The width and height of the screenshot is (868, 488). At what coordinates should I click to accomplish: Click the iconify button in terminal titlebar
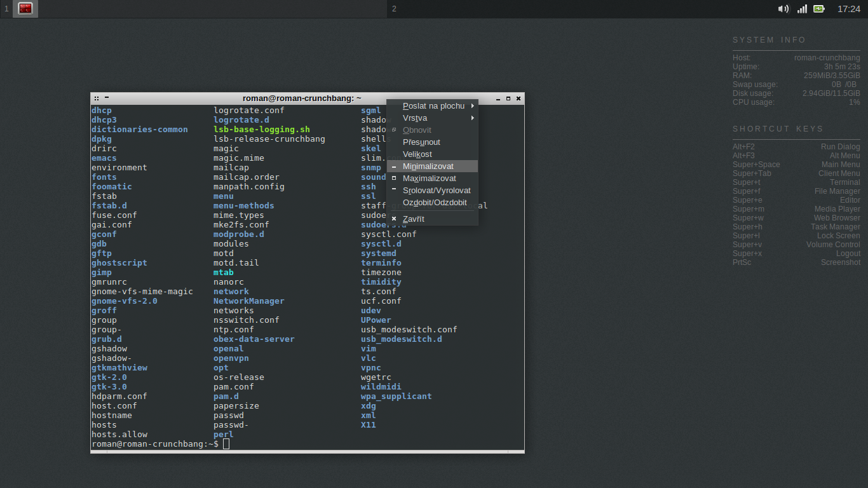point(498,98)
